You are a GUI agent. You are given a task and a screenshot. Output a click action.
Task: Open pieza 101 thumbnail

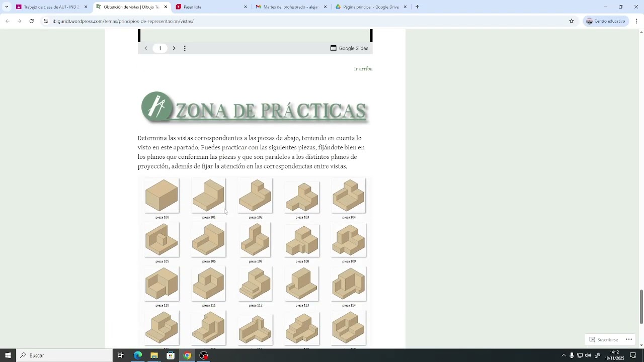coord(209,195)
